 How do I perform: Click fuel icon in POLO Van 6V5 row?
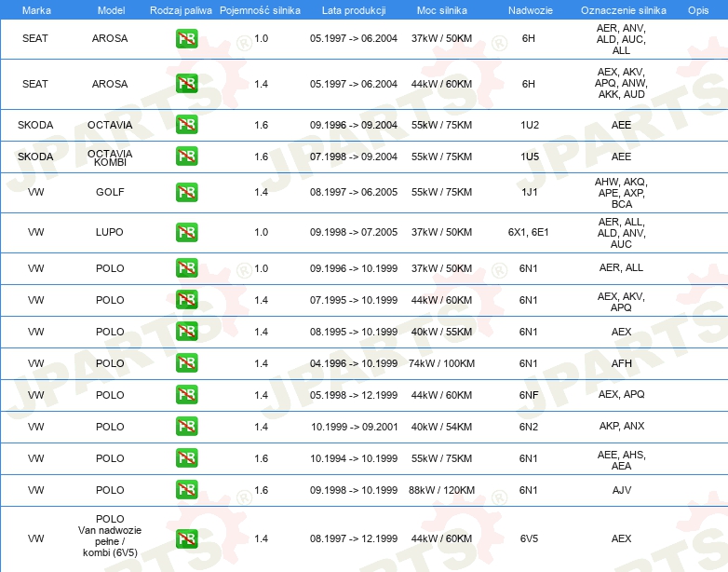(186, 538)
